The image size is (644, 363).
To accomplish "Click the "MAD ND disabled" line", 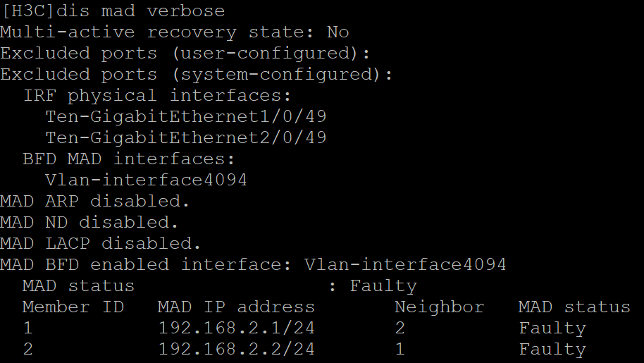I will tap(89, 223).
